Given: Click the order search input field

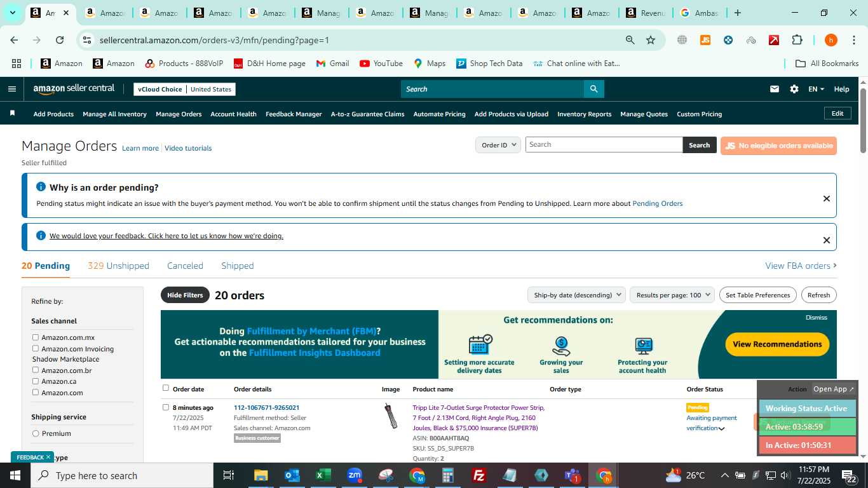Looking at the screenshot, I should [604, 144].
